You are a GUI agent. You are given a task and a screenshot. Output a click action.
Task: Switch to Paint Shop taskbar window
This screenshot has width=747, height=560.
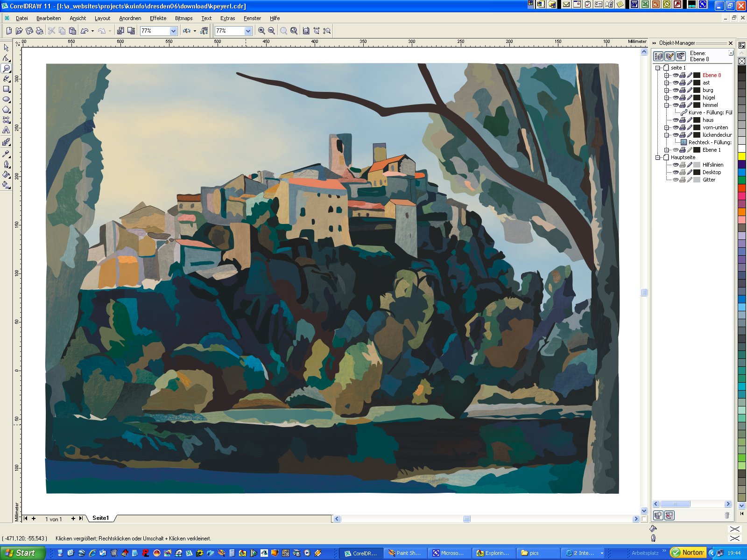(404, 553)
